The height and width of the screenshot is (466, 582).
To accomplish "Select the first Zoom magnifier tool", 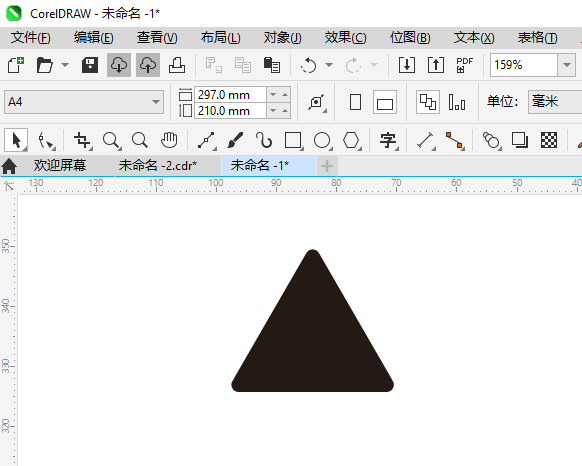I will tap(111, 141).
